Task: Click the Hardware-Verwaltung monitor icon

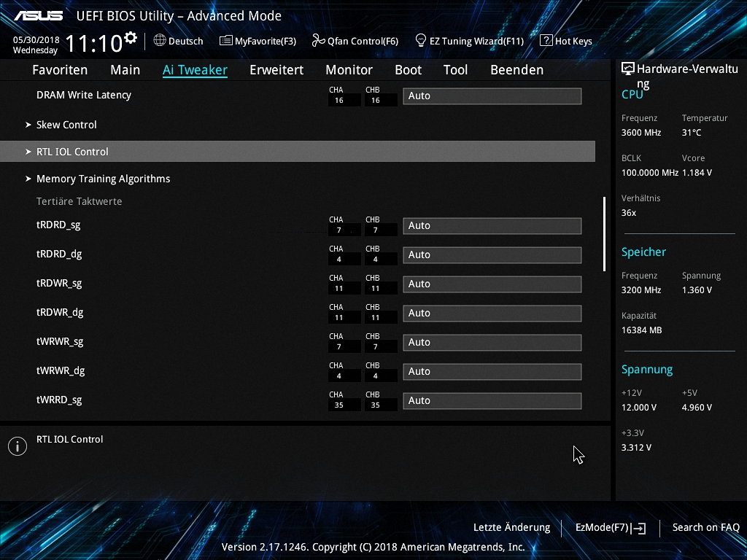Action: point(628,69)
